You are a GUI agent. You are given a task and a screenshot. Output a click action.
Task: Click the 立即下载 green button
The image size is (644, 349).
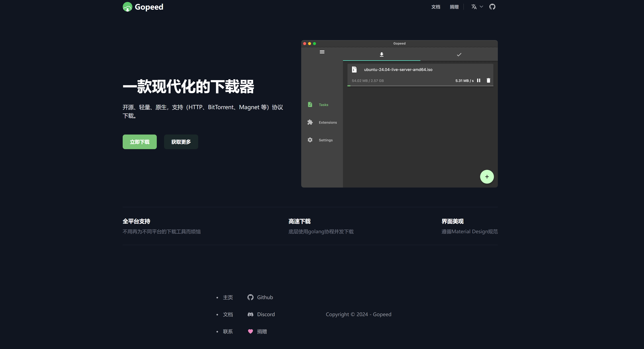pos(140,142)
